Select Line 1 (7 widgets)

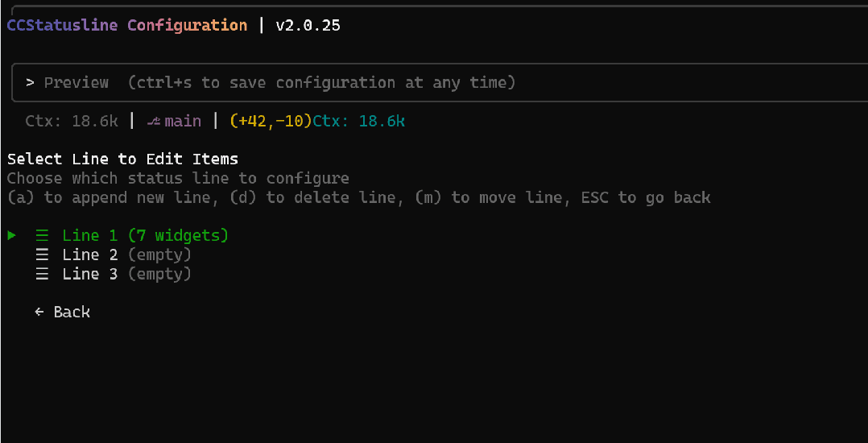point(145,235)
